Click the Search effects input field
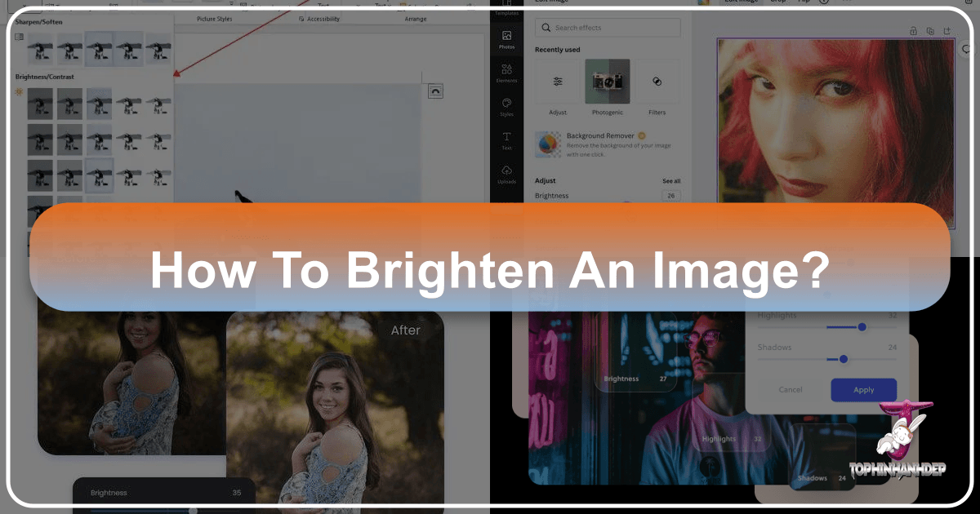This screenshot has height=514, width=980. pyautogui.click(x=608, y=27)
